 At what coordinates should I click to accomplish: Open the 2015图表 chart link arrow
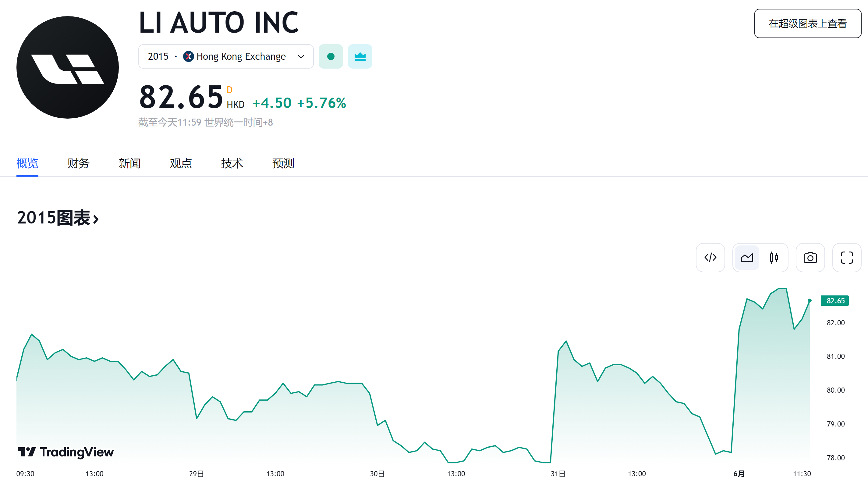click(96, 219)
